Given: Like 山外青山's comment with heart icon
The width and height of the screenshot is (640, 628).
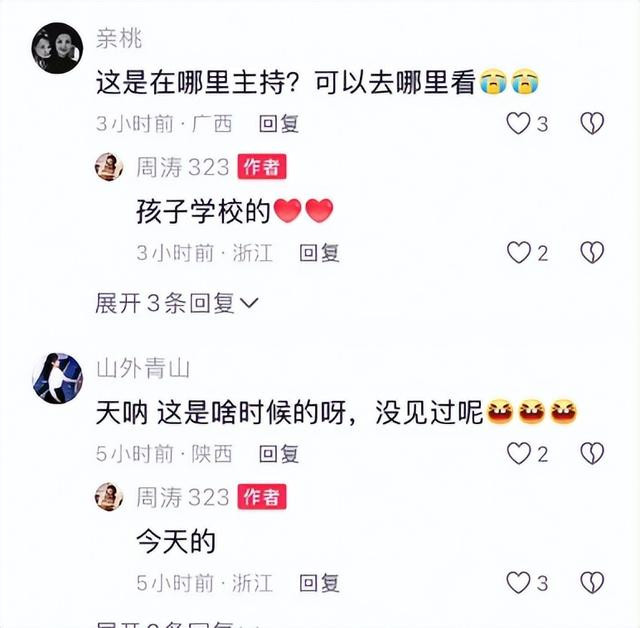Looking at the screenshot, I should click(x=518, y=454).
